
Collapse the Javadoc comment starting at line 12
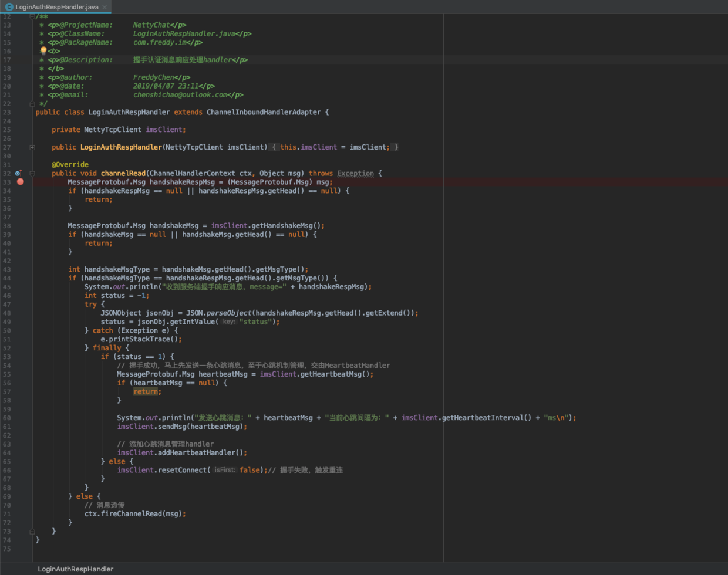point(32,16)
